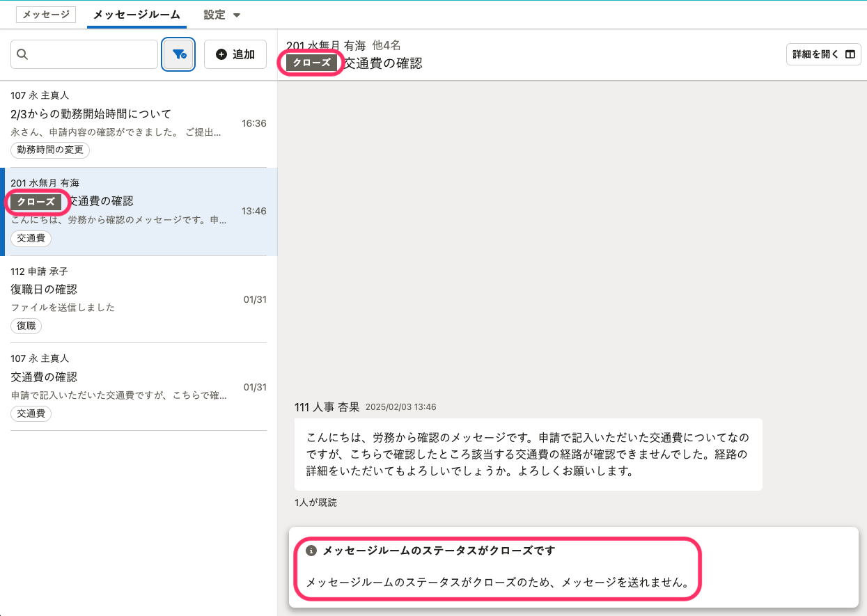
Task: Select the 復職日の確認 message room
Action: click(x=44, y=289)
